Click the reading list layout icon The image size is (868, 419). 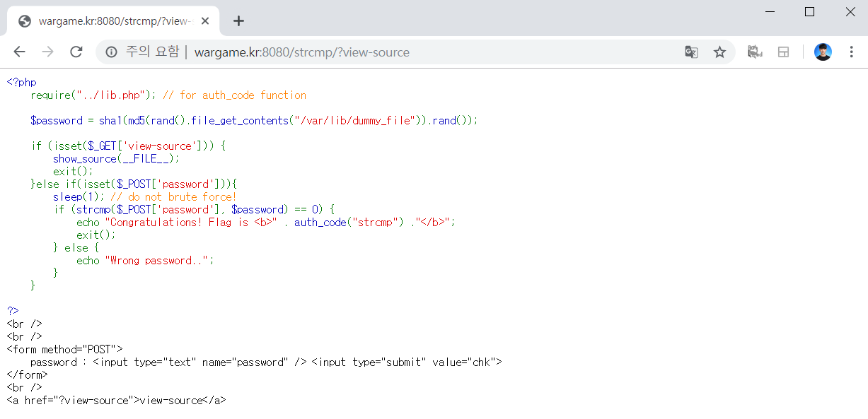tap(783, 52)
